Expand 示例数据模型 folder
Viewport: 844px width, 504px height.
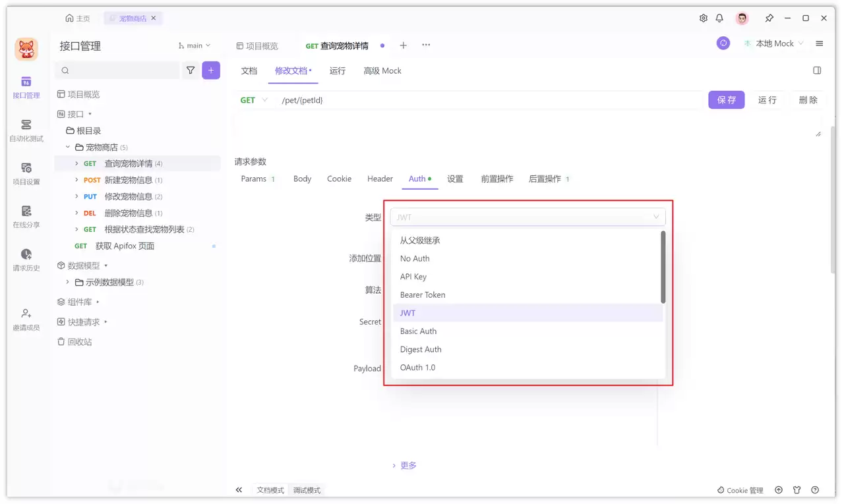point(68,282)
